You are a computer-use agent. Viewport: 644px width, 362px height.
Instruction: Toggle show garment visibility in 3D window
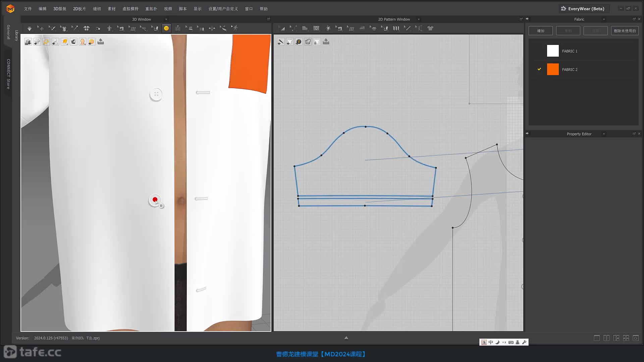[37, 42]
